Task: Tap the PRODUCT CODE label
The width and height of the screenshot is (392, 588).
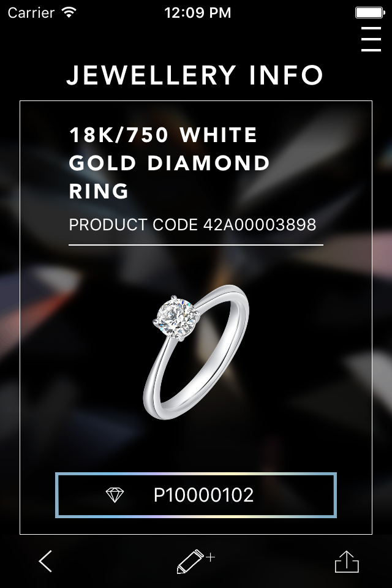Action: click(x=133, y=225)
